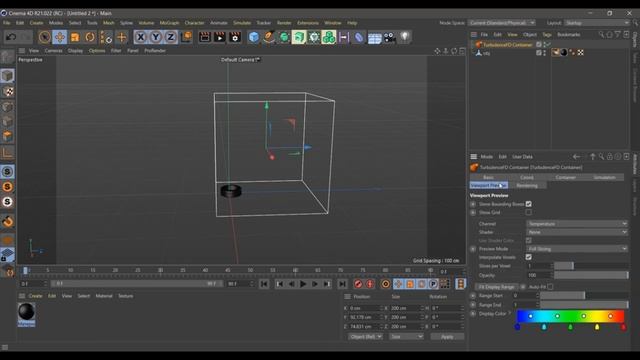Open the spline pen tool icon
The image size is (640, 360).
[x=269, y=37]
